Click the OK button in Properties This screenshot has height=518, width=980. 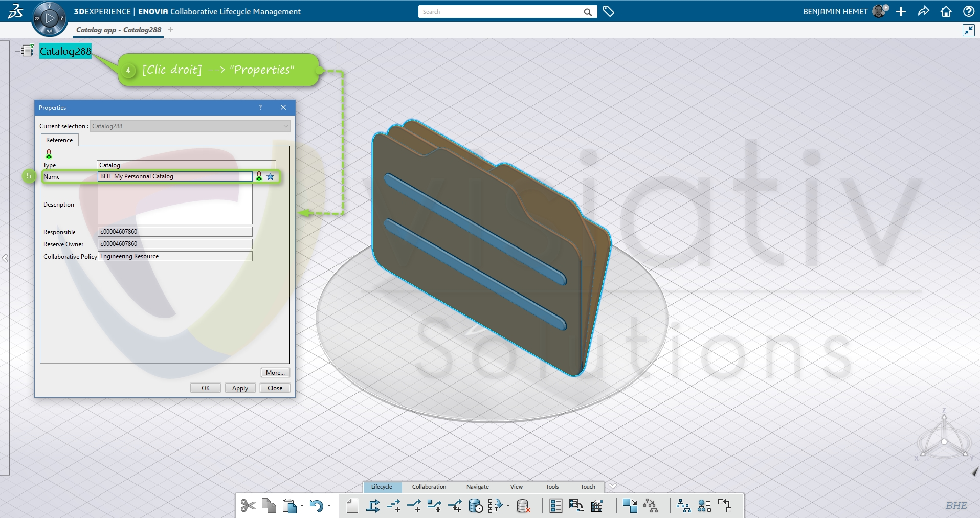pyautogui.click(x=206, y=388)
